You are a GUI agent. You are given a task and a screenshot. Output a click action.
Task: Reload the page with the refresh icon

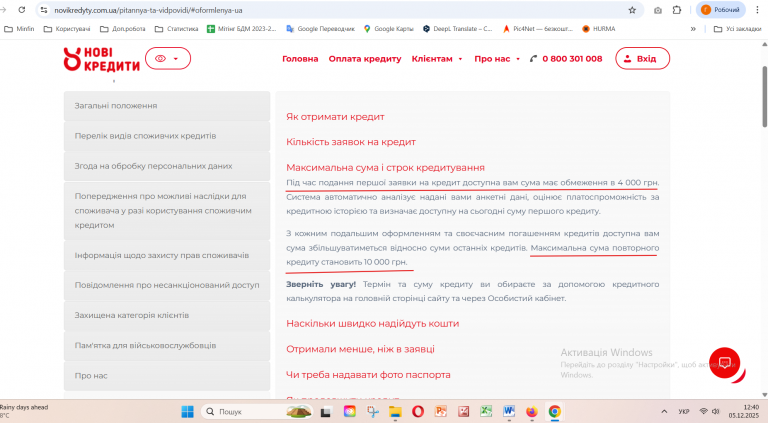[22, 10]
